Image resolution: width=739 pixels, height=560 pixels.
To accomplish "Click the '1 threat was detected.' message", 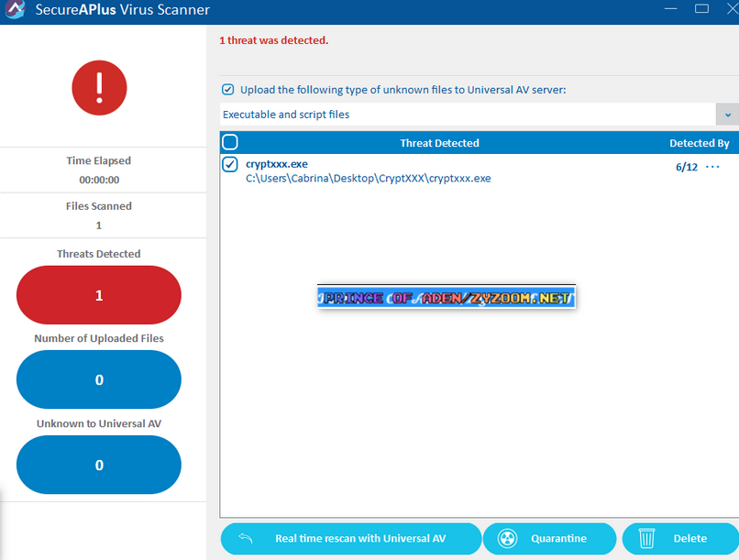I will click(274, 40).
